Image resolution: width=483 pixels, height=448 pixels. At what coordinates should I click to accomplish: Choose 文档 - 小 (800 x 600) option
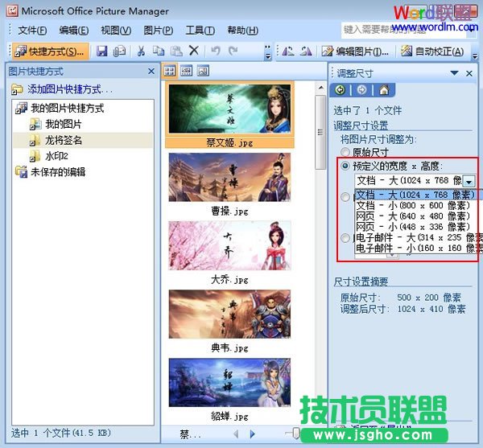(415, 205)
